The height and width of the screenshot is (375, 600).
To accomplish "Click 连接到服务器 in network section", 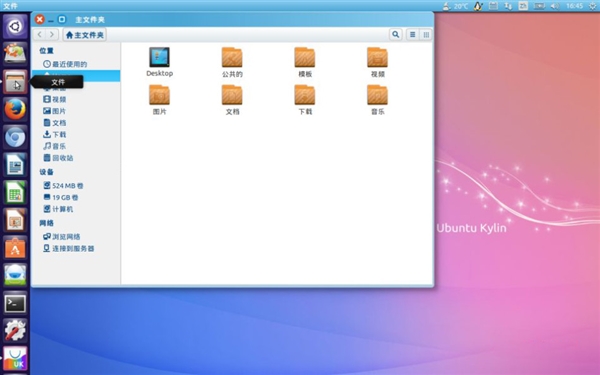I will point(68,248).
